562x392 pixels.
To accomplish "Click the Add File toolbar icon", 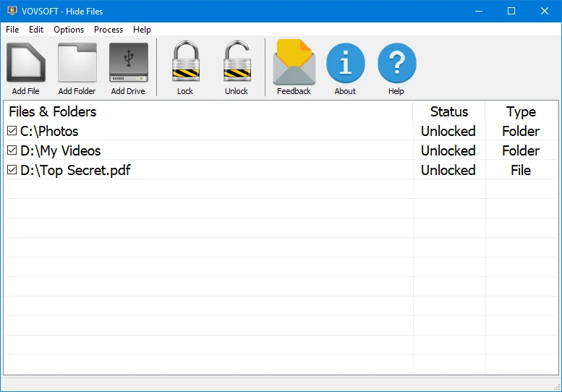I will (26, 63).
